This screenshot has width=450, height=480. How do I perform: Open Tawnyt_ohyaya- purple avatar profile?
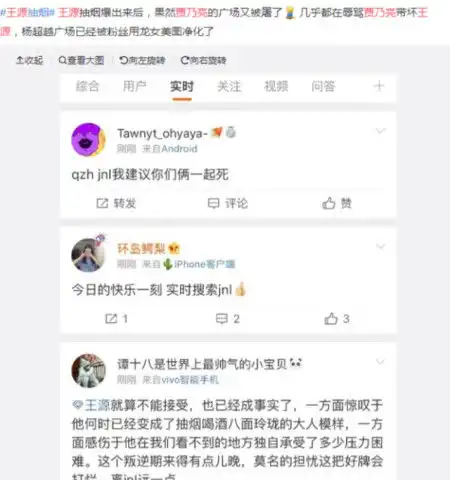[88, 140]
